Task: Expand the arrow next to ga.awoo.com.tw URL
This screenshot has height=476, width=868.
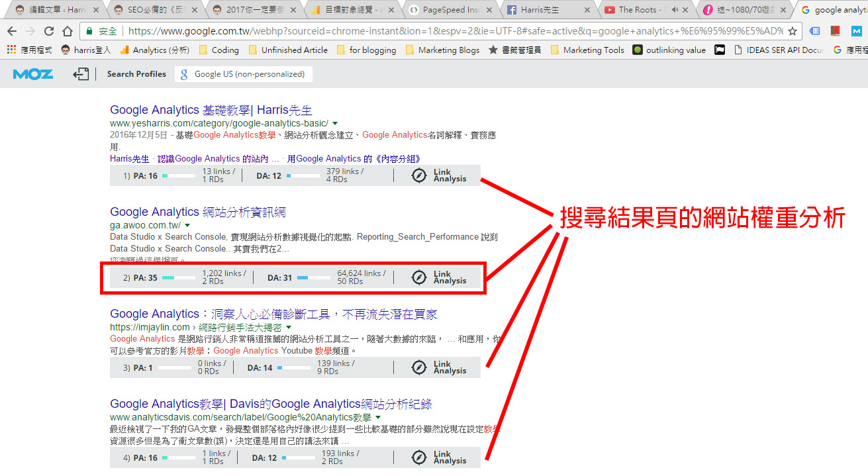Action: pos(187,226)
